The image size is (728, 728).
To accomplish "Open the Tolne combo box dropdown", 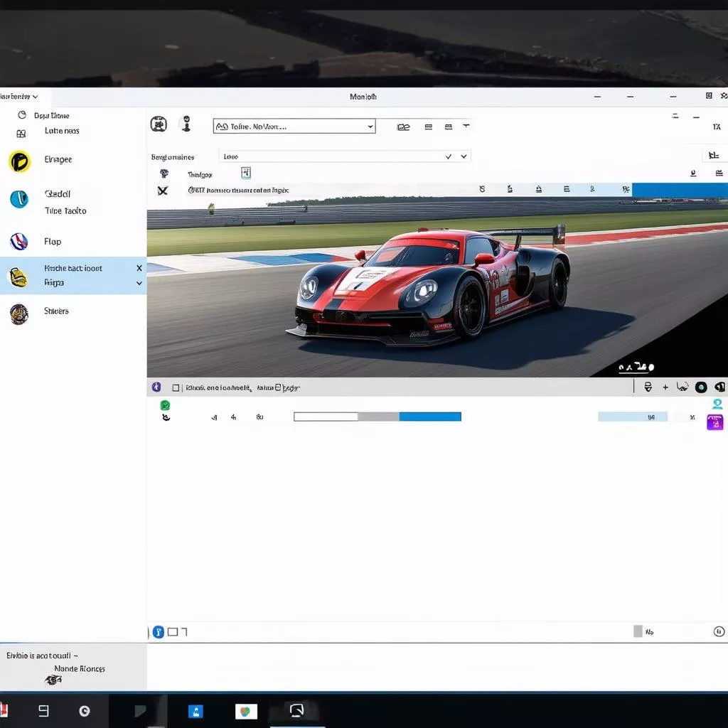I will click(370, 127).
